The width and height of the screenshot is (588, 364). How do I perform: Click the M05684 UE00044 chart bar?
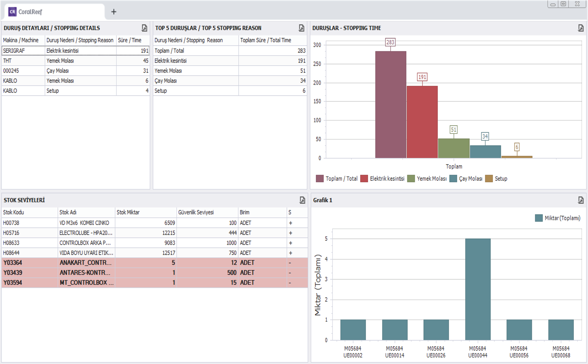pos(477,289)
